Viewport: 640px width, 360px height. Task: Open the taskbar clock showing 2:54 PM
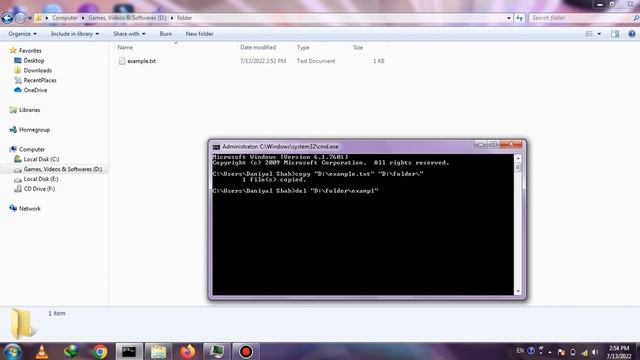(619, 352)
